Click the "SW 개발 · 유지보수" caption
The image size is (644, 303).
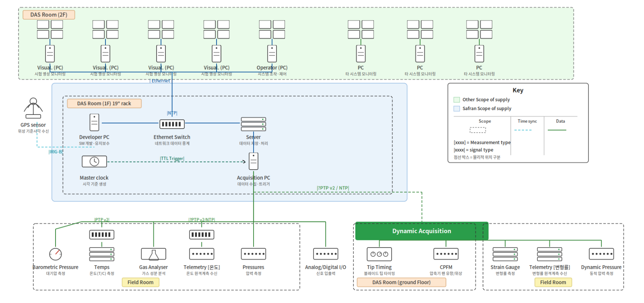94,143
